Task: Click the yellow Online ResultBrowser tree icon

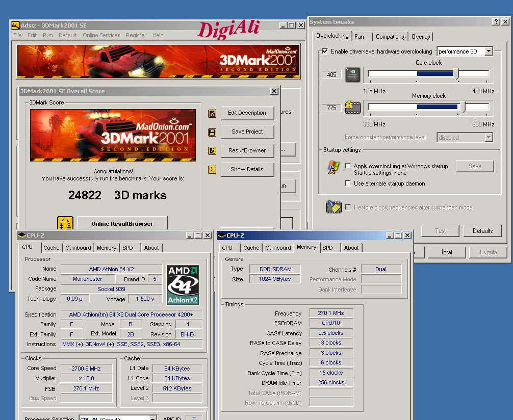Action: 65,223
